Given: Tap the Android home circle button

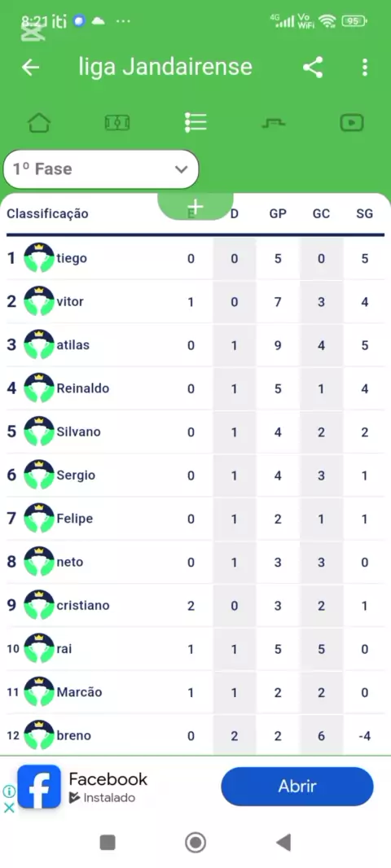Looking at the screenshot, I should click(x=195, y=843).
